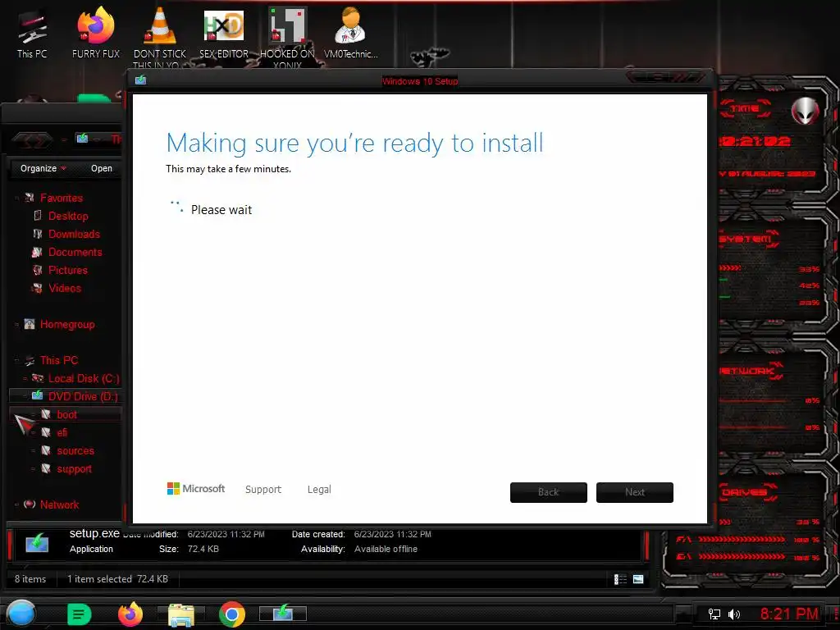Click Explorer back/forward navigation arrows
The width and height of the screenshot is (840, 630).
coord(33,140)
